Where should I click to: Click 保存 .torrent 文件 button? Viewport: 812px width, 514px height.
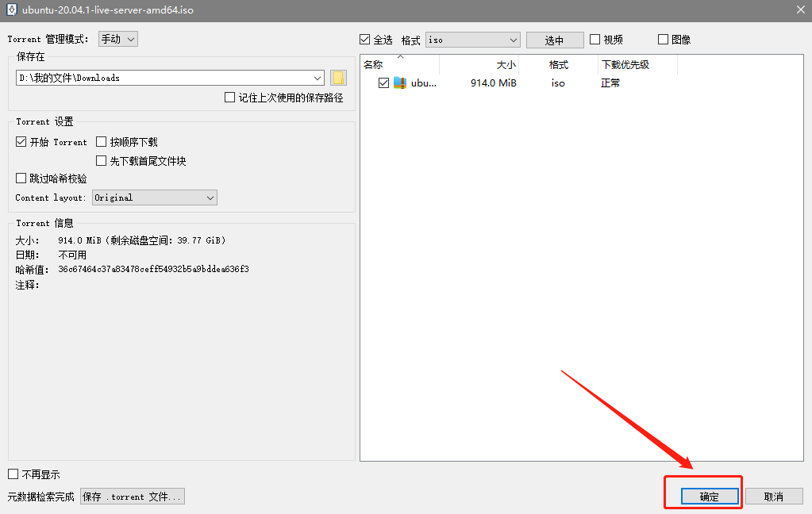133,497
